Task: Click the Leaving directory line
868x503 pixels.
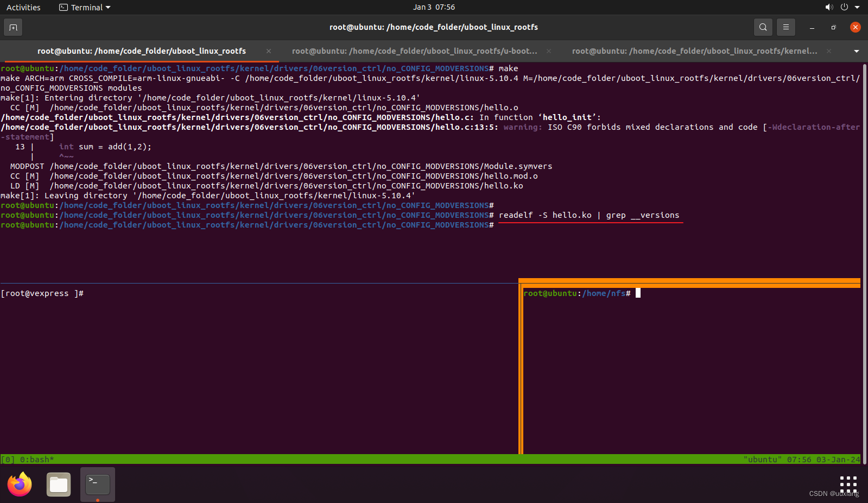Action: pyautogui.click(x=208, y=196)
